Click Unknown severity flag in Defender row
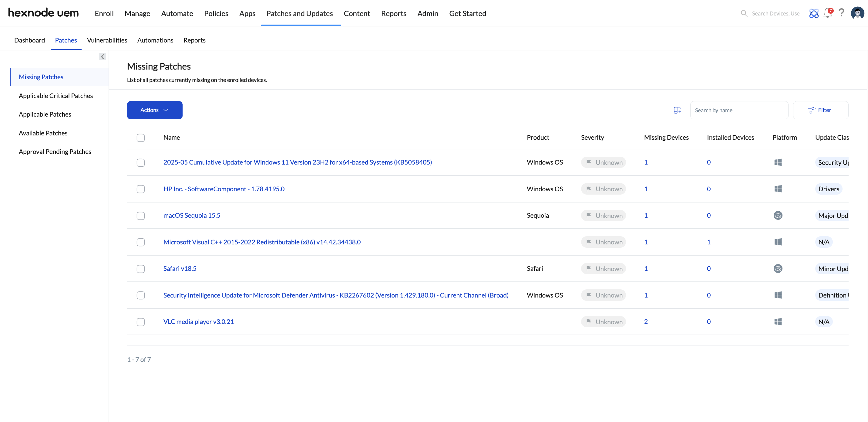 603,295
